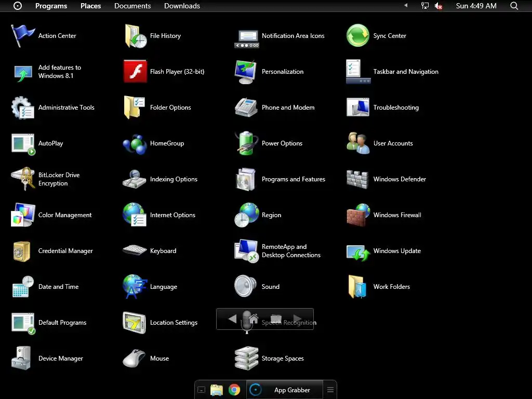Open the Location Settings map icon
This screenshot has height=399, width=532.
(135, 323)
